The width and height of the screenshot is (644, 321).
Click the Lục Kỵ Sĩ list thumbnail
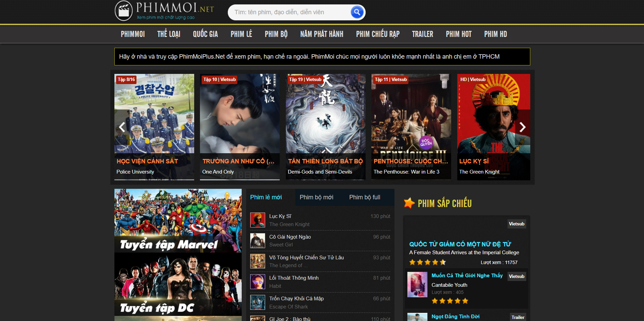click(x=257, y=220)
